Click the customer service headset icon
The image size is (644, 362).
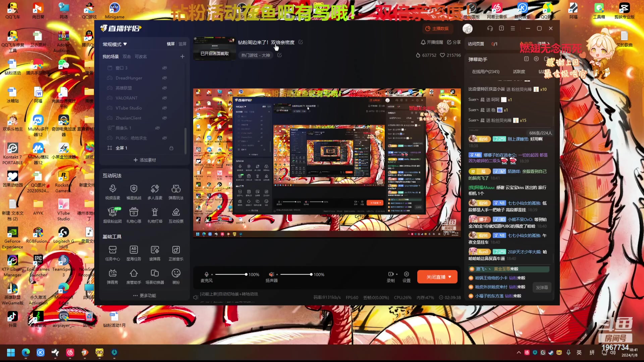490,28
